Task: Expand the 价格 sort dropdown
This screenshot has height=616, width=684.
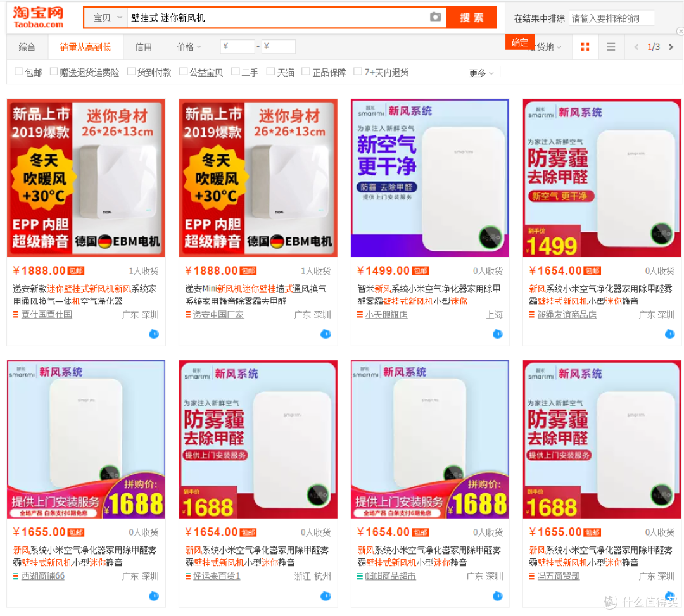Action: coord(189,47)
